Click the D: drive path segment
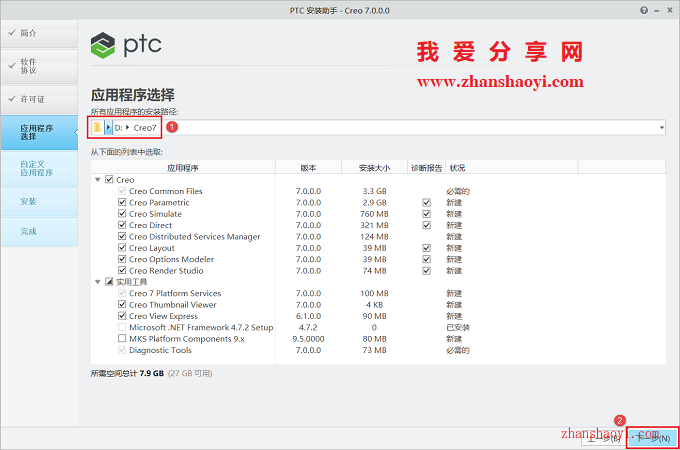The width and height of the screenshot is (680, 450). 118,128
